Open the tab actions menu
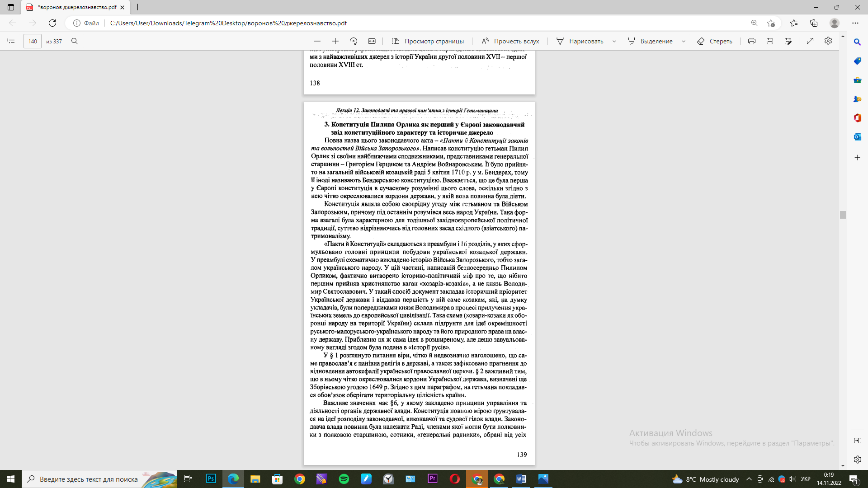The image size is (868, 488). [11, 7]
